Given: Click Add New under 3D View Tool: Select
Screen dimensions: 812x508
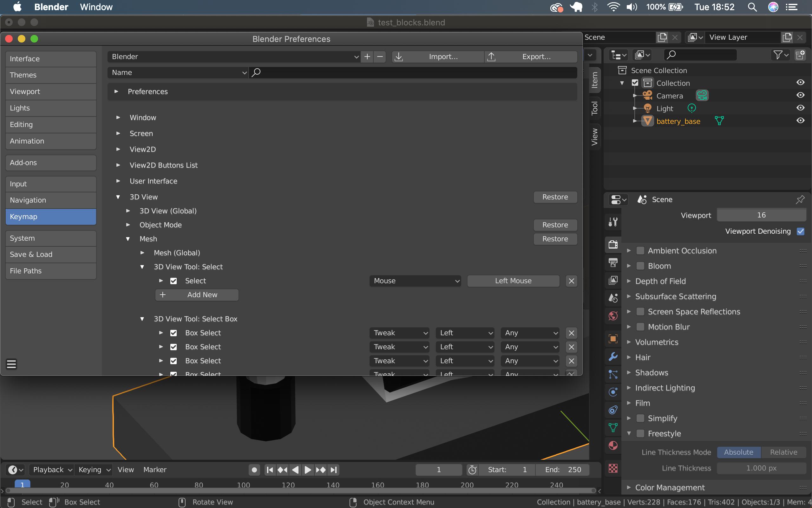Looking at the screenshot, I should (197, 295).
